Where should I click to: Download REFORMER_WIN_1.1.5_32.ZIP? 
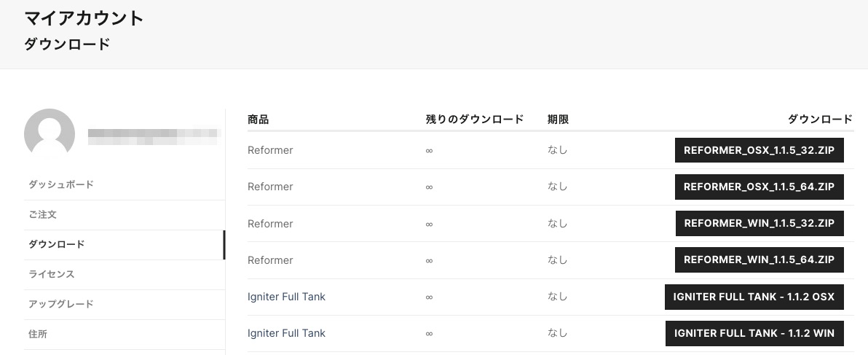pos(759,223)
